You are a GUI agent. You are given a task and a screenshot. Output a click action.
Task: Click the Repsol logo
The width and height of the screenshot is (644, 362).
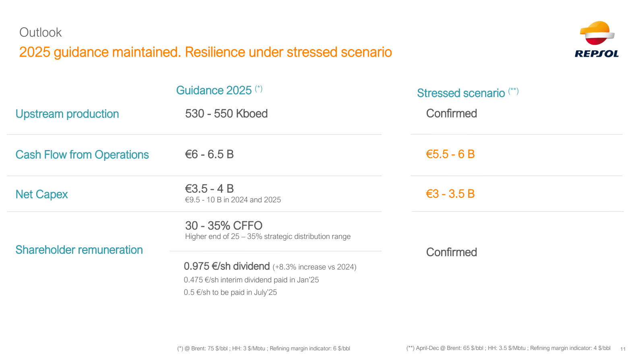click(x=597, y=39)
